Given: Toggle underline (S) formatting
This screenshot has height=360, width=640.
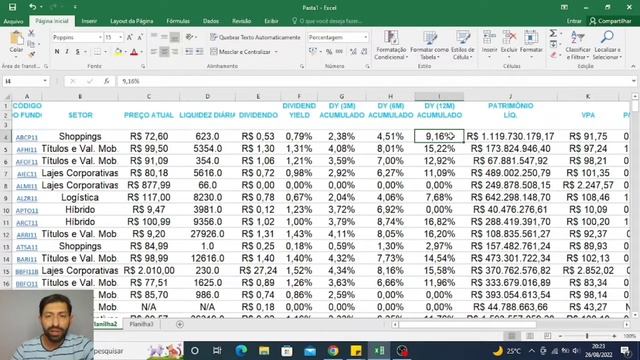Looking at the screenshot, I should point(77,52).
